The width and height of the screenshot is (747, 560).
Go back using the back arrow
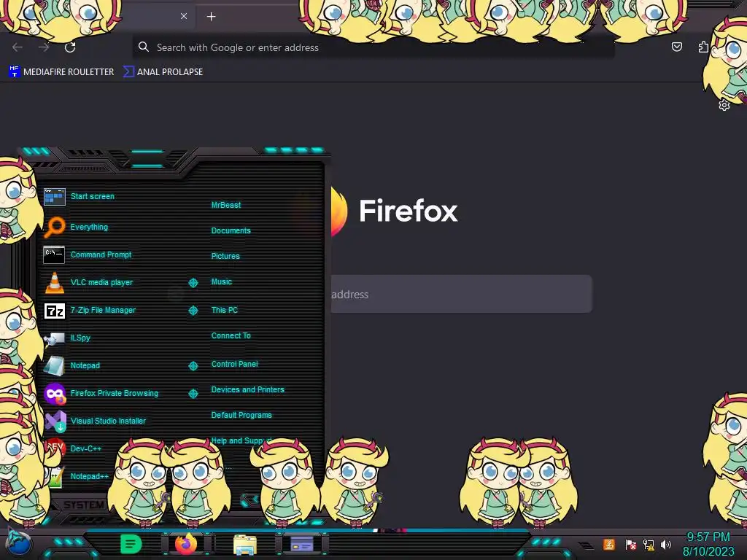click(18, 47)
